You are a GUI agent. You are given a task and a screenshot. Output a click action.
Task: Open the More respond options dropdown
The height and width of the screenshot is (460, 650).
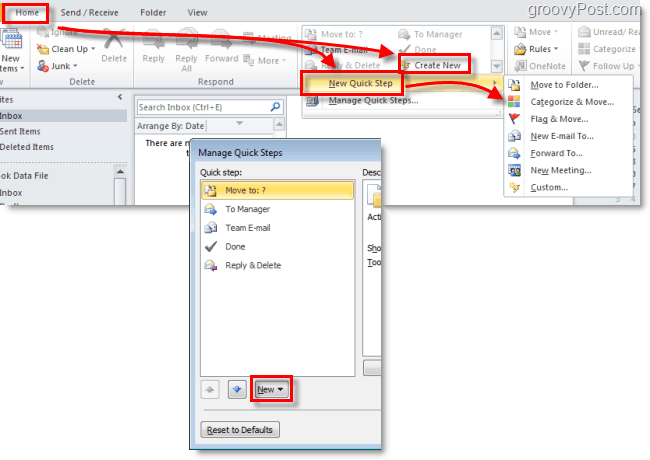coord(265,61)
